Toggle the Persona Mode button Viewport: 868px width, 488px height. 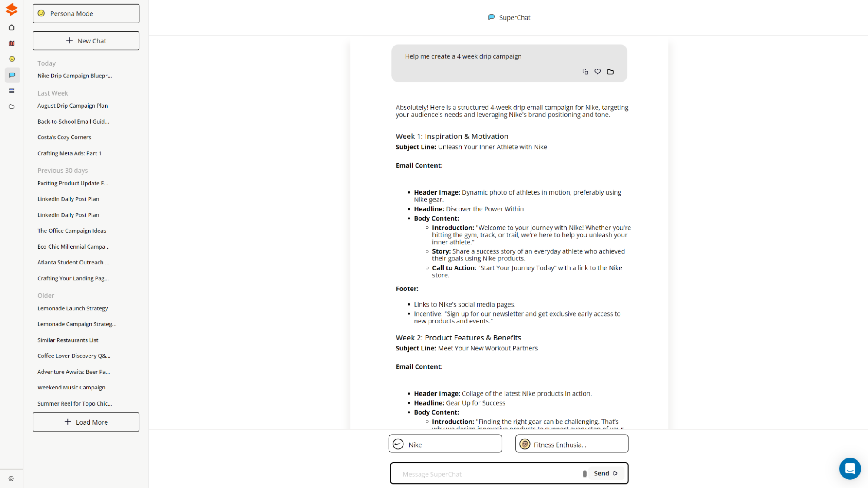point(86,13)
